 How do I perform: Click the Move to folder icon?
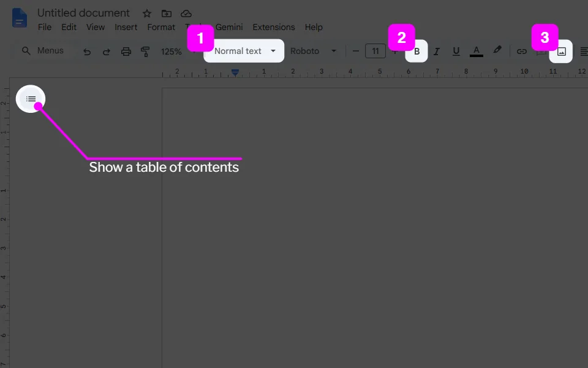coord(167,14)
